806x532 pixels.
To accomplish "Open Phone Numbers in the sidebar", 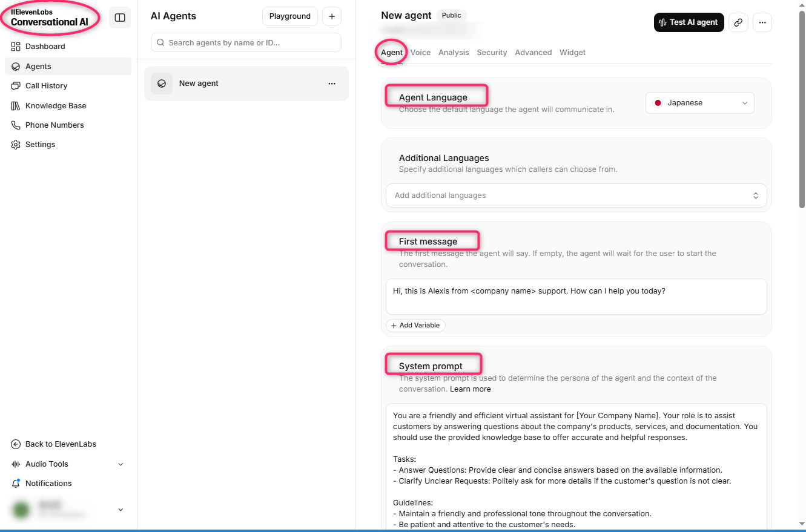I will point(68,125).
